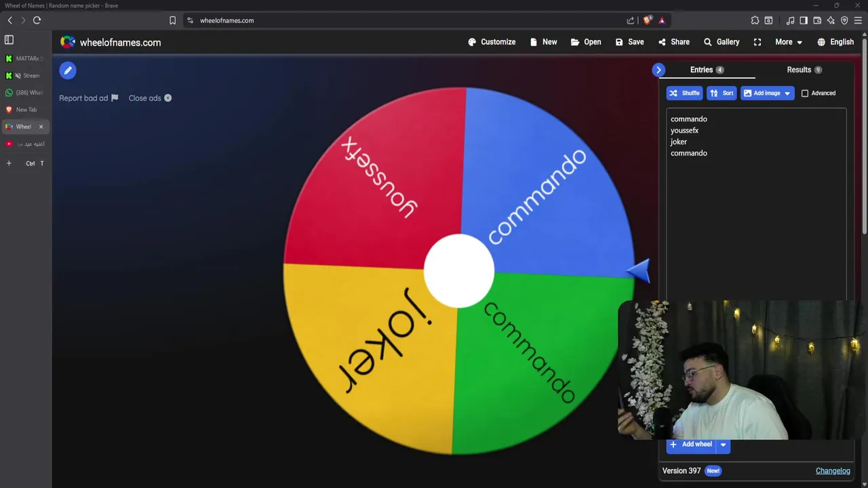The width and height of the screenshot is (868, 488).
Task: Reload the page
Action: 37,20
